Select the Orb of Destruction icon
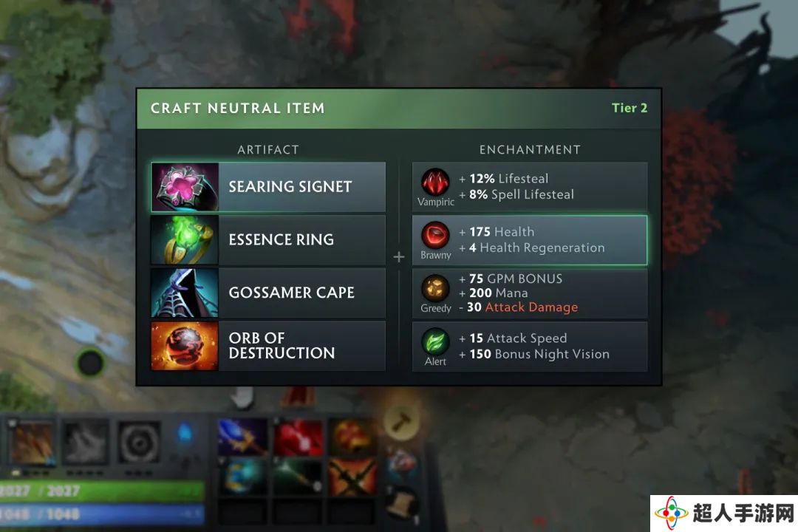The image size is (798, 532). [185, 346]
